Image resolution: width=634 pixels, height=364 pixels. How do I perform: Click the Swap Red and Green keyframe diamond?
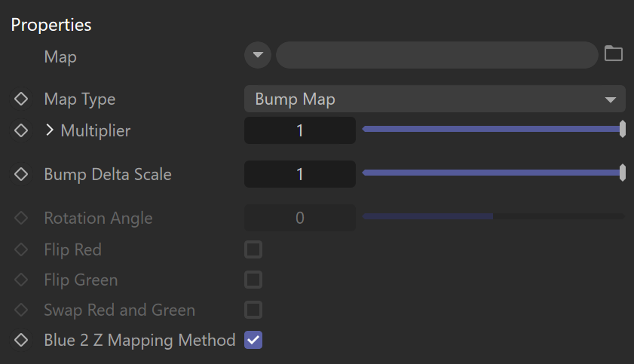point(21,310)
